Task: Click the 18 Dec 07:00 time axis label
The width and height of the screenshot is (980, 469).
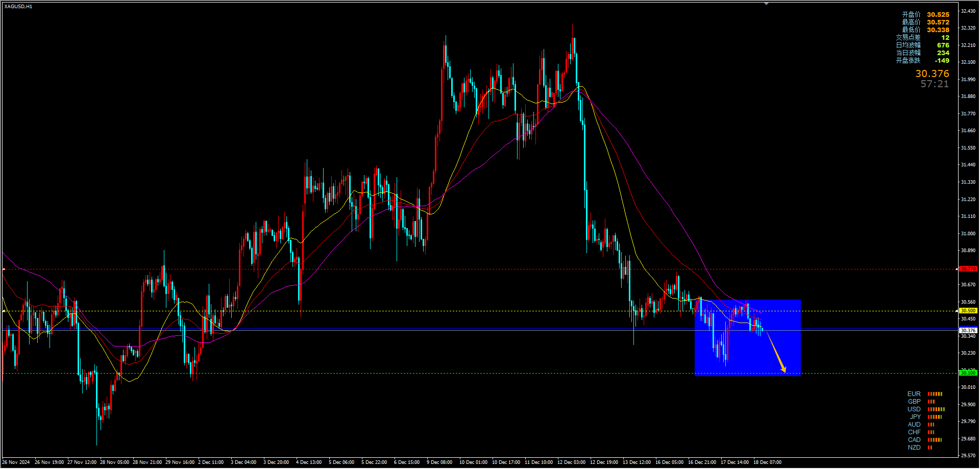Action: (767, 462)
